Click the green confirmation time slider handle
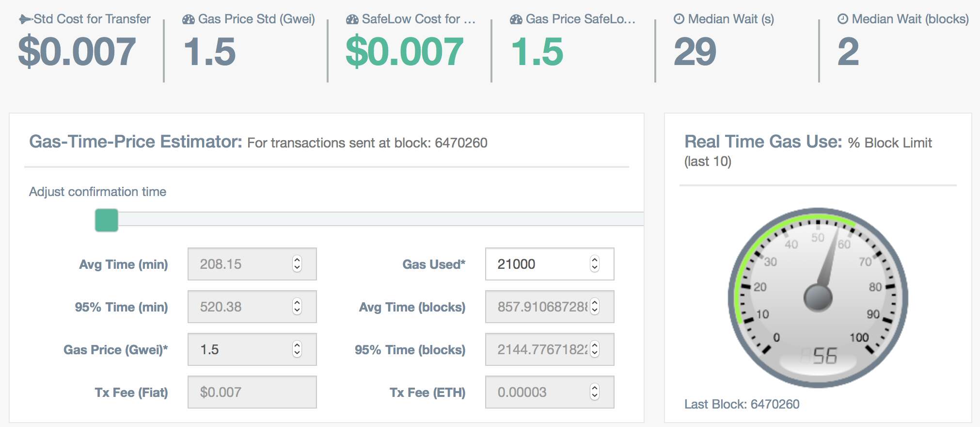 107,220
